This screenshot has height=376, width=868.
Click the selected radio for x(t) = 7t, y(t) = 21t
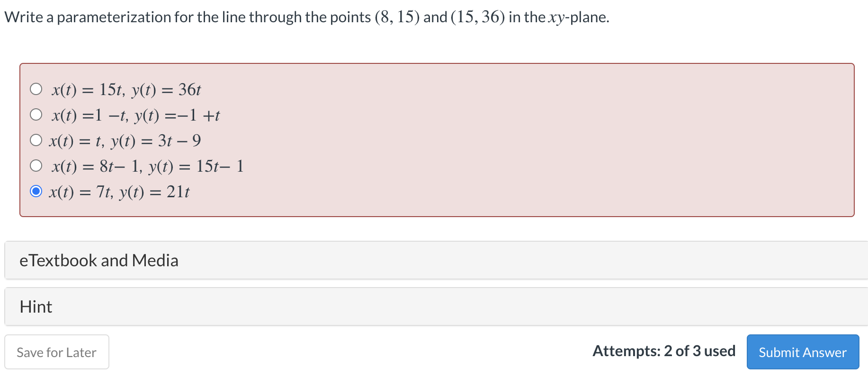tap(36, 191)
